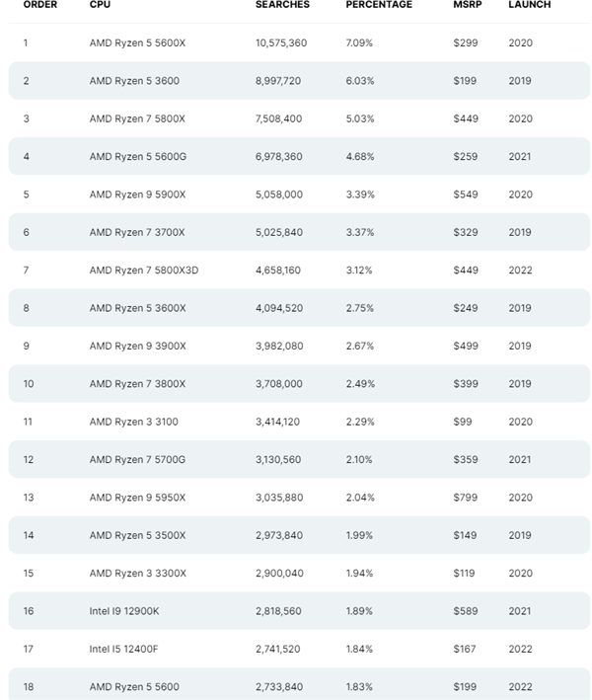Select the Intel I5 12400F CPU name
The width and height of the screenshot is (592, 700).
coord(124,649)
